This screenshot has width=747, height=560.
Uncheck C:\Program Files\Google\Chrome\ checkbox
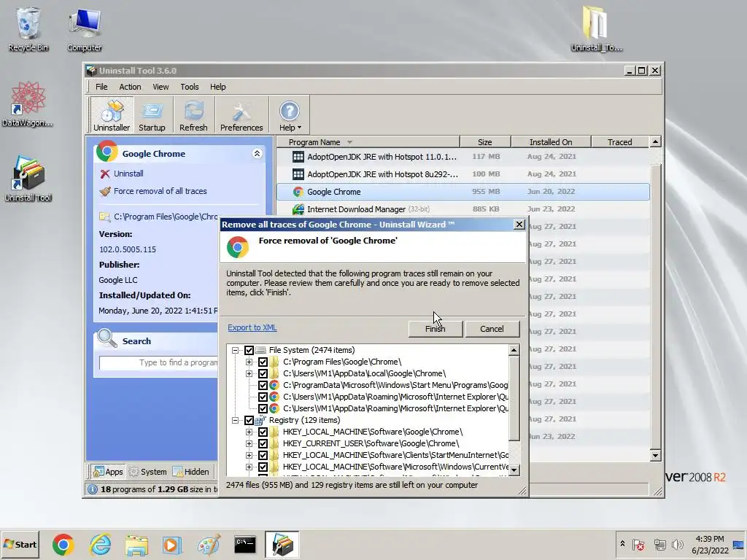coord(263,362)
